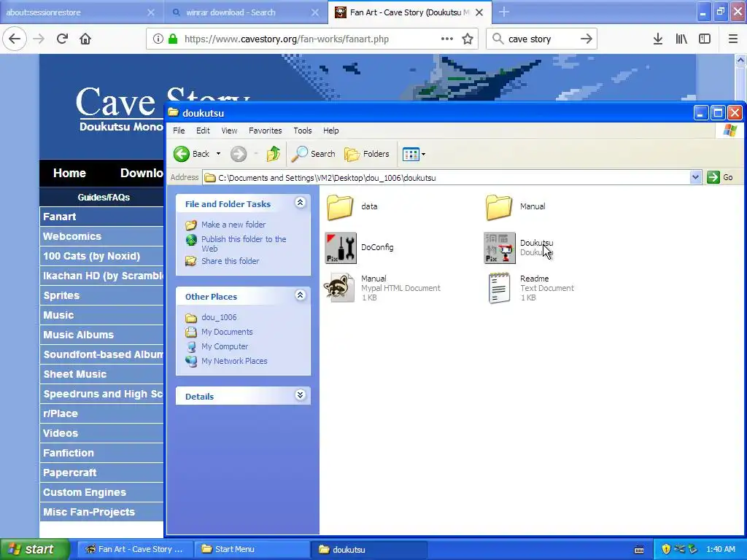Screen dimensions: 747x560
Task: Switch to the winrar download Search tab
Action: (245, 12)
